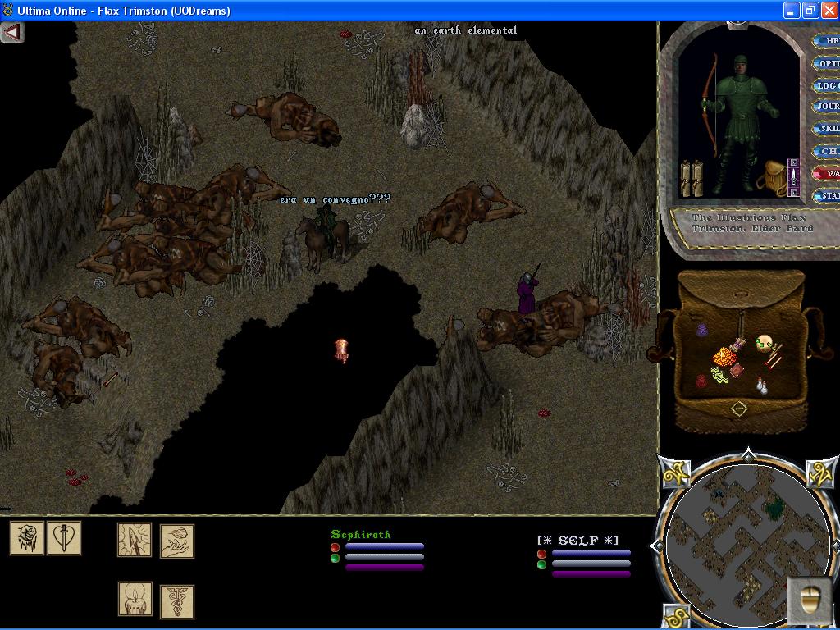Click the SELF green status orb
Image resolution: width=840 pixels, height=630 pixels.
(x=541, y=564)
